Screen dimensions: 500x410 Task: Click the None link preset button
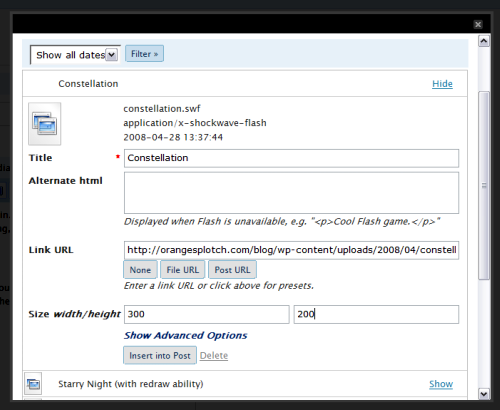tap(140, 270)
